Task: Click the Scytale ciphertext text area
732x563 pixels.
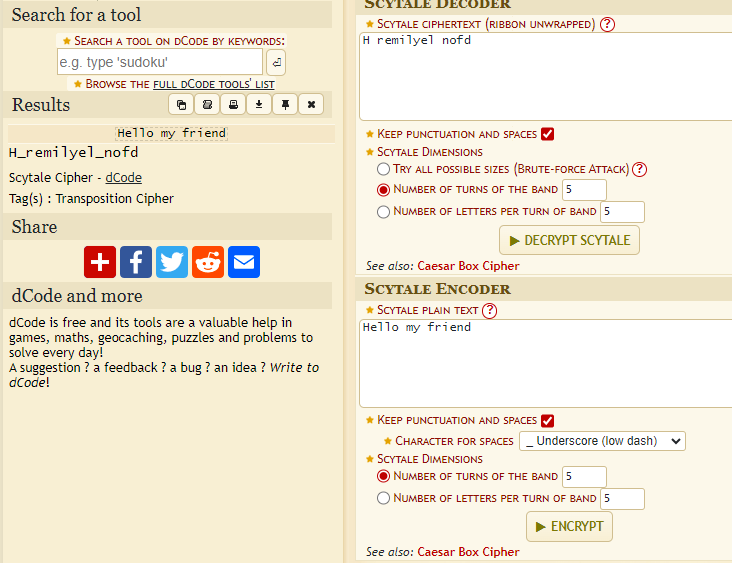Action: 545,77
